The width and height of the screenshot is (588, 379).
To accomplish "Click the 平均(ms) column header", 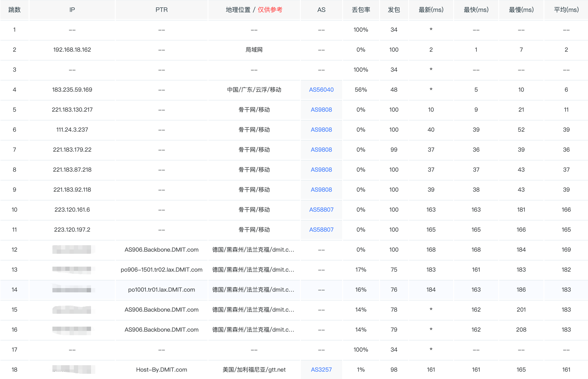I will tap(566, 10).
